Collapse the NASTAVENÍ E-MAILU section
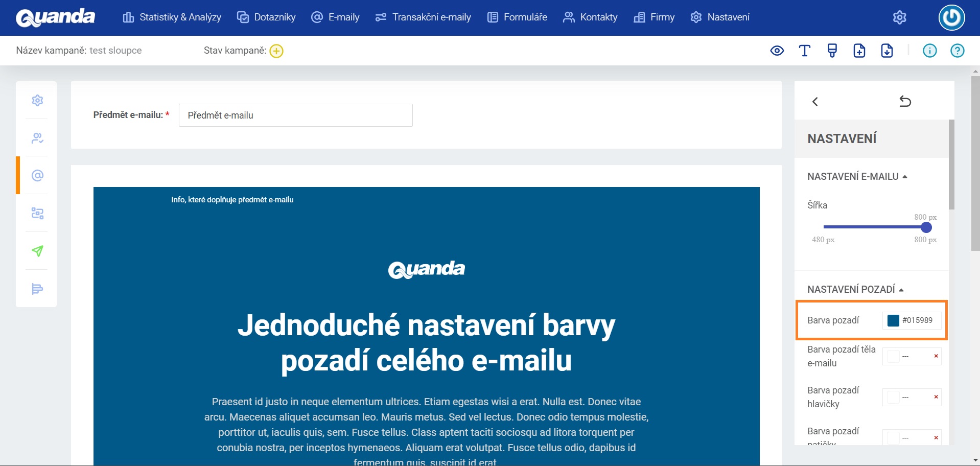980x466 pixels. (857, 177)
